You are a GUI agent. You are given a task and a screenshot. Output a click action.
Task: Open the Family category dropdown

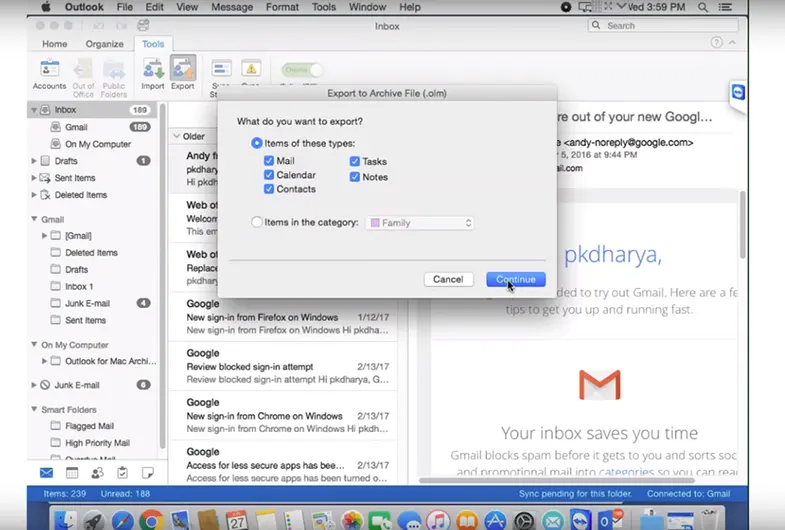(x=420, y=223)
